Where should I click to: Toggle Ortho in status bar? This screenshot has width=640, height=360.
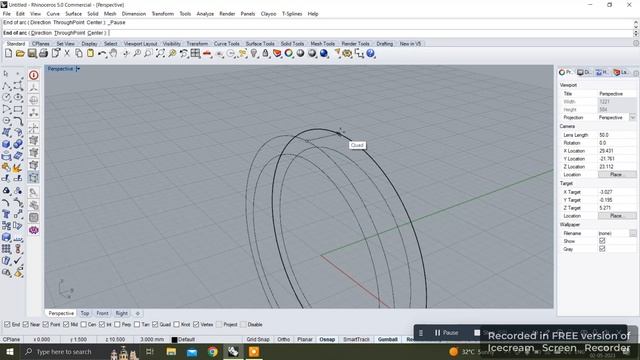pyautogui.click(x=284, y=340)
